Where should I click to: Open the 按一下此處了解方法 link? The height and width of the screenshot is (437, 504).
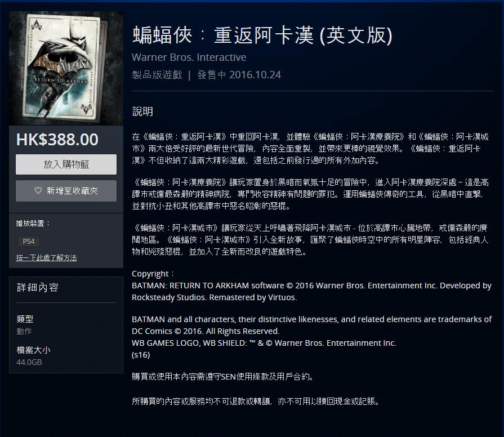(46, 258)
